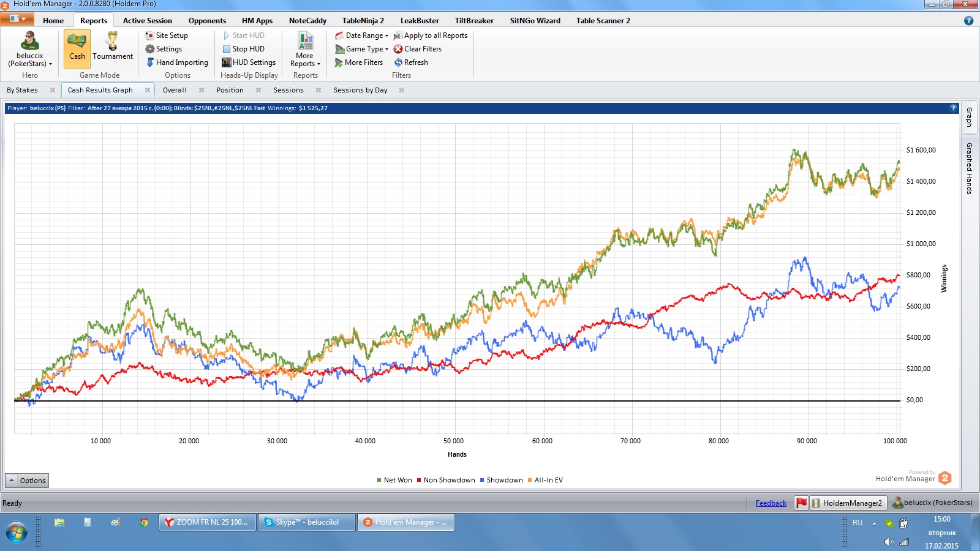
Task: Click Stop HUD
Action: tap(243, 49)
